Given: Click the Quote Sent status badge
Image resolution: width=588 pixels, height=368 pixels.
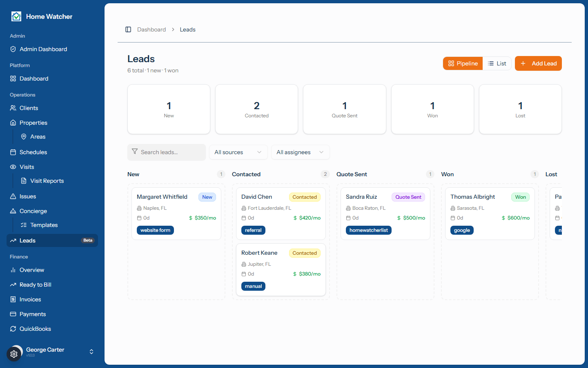Looking at the screenshot, I should tap(408, 197).
